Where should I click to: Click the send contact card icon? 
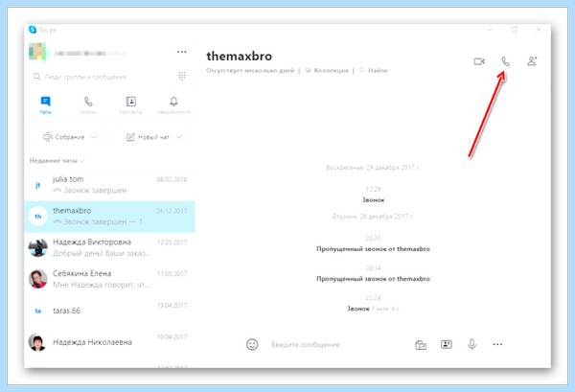tap(447, 344)
